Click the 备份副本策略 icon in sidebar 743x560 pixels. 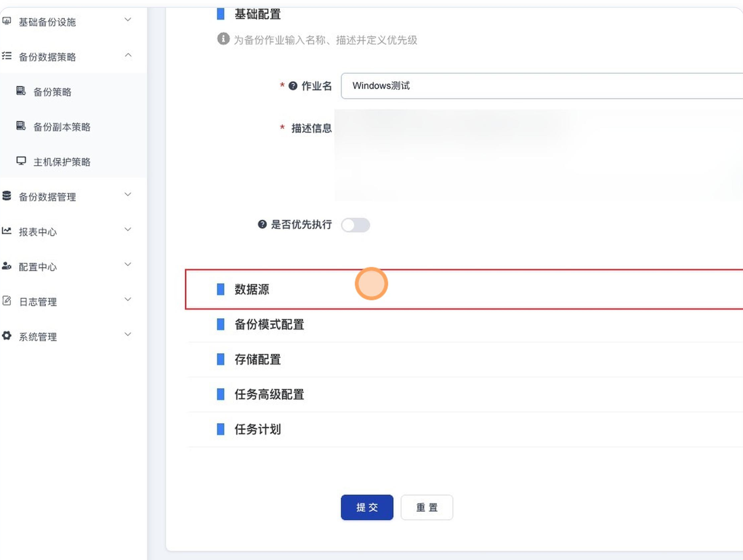coord(21,126)
